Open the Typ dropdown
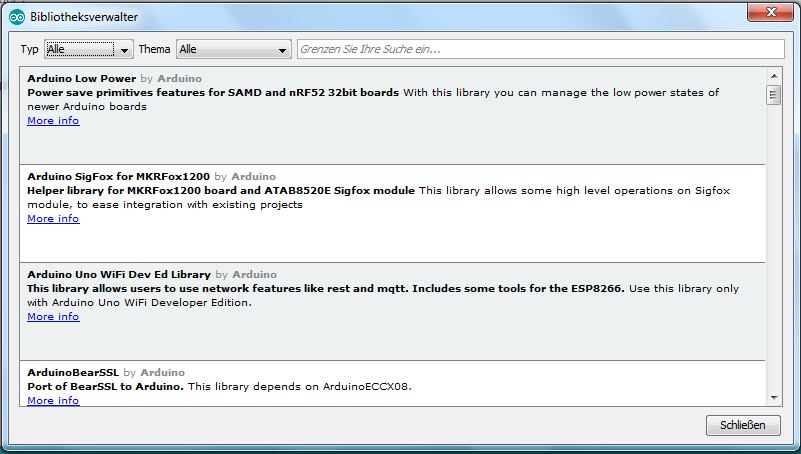 point(89,49)
